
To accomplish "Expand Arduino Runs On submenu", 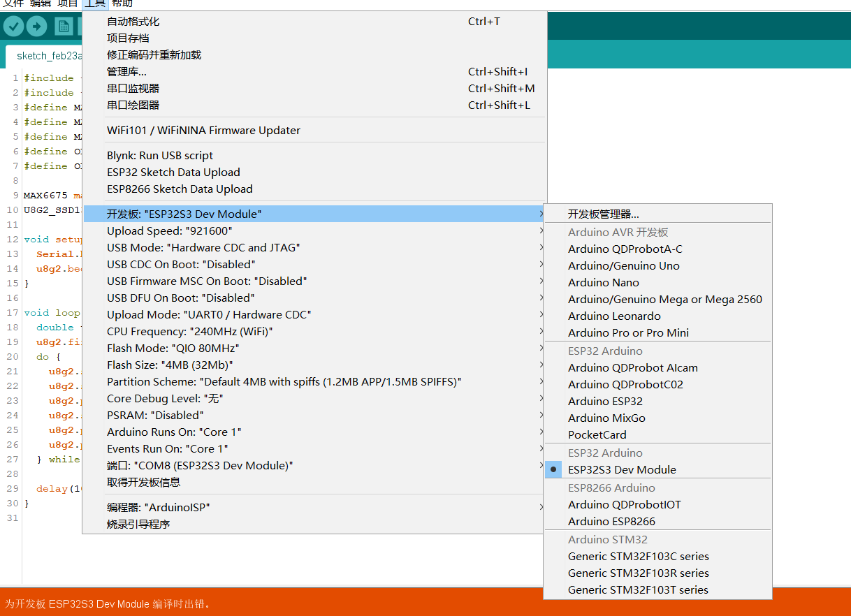I will tap(314, 432).
